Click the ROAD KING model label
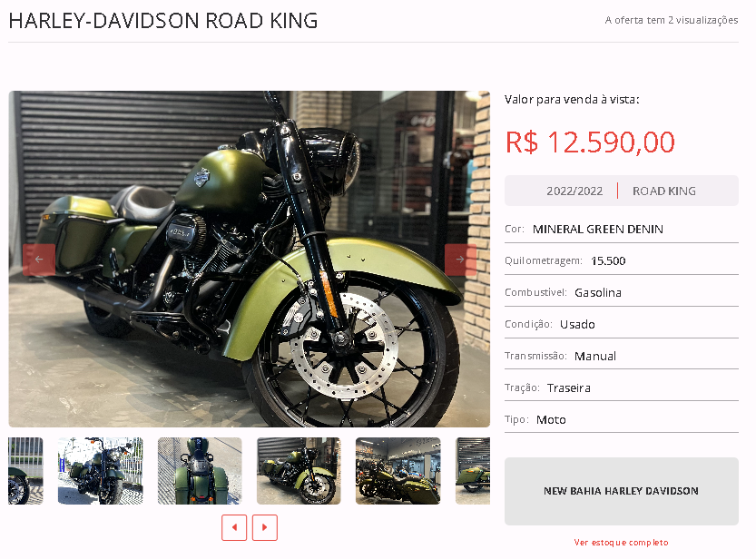 (x=664, y=191)
